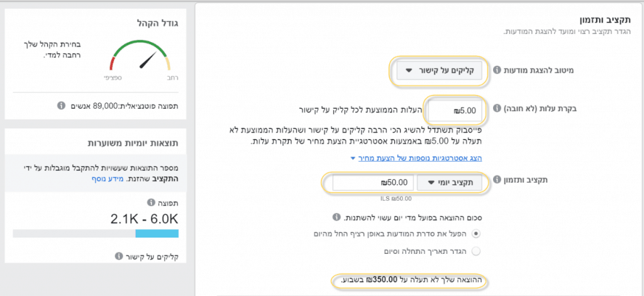
Task: Click info icon by תפוצה פוטנציאלית 89,000
Action: coord(60,106)
